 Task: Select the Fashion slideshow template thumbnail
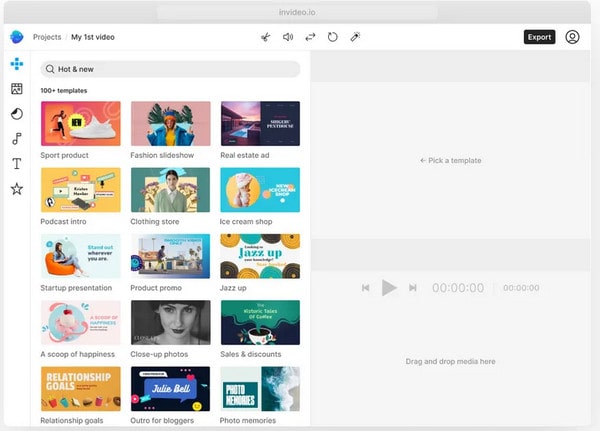(x=171, y=124)
